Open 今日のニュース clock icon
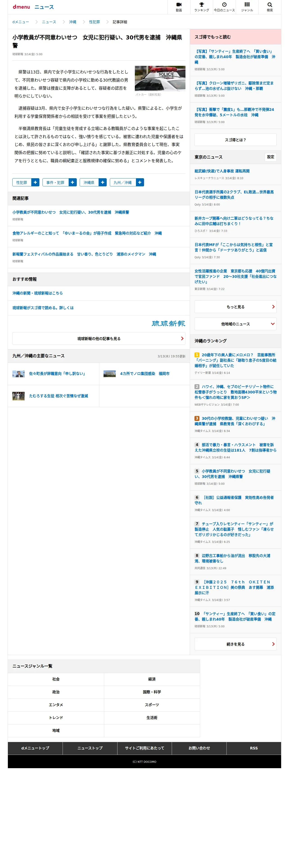289x868 pixels. point(224,7)
